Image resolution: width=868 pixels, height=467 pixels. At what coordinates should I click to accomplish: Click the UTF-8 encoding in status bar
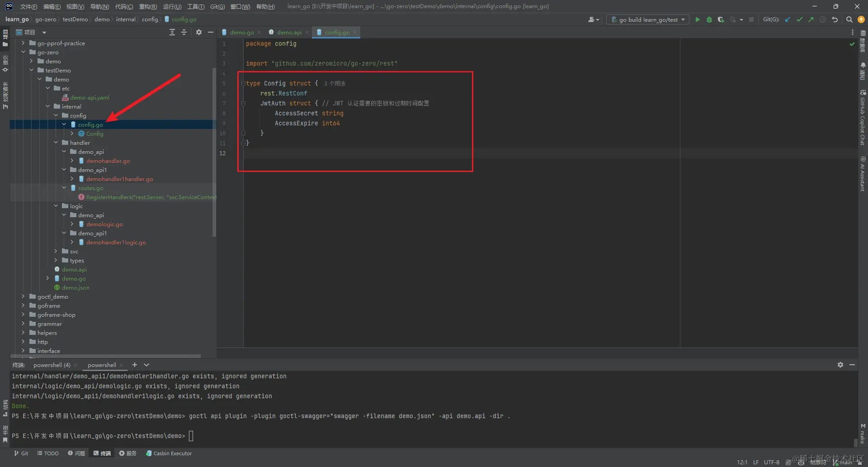772,462
